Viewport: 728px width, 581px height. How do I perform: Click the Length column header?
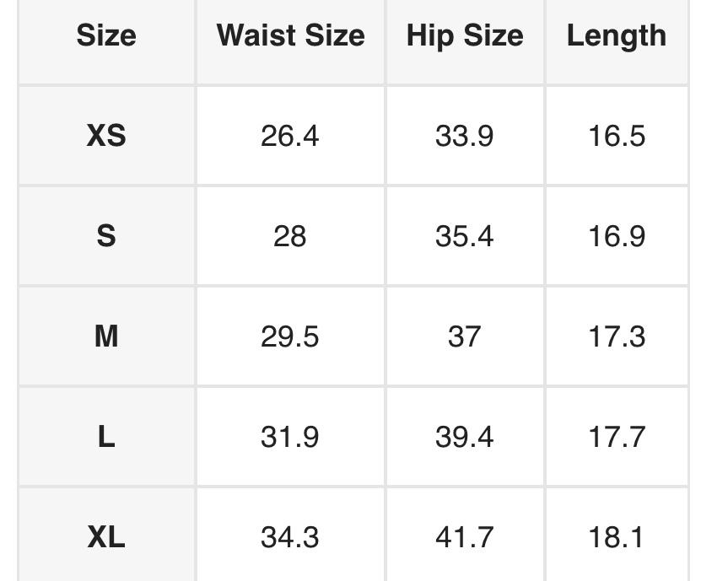[617, 35]
